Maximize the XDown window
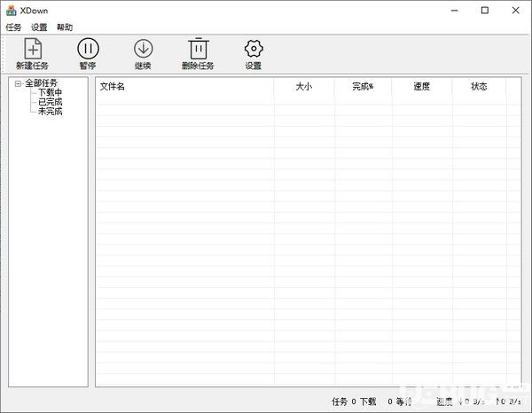The image size is (532, 413). [x=485, y=11]
